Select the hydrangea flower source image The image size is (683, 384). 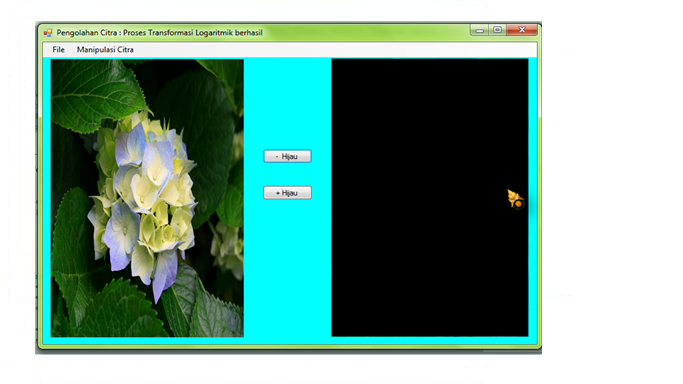147,198
